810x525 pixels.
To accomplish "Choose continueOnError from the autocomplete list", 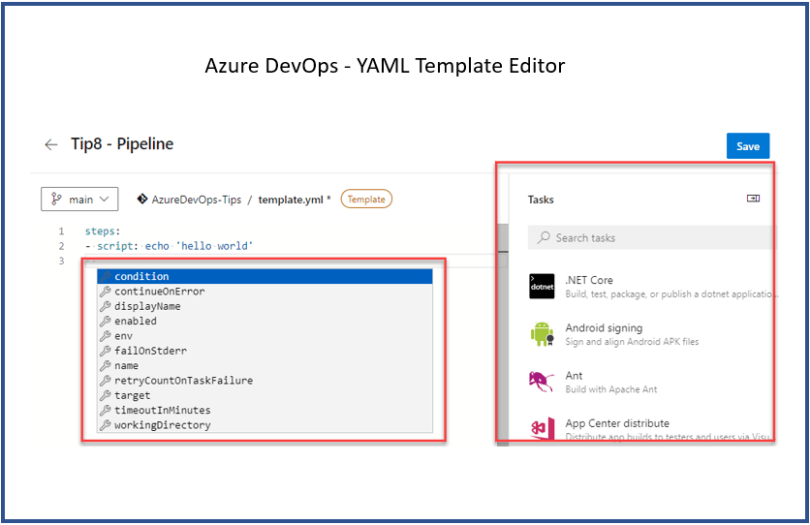I will pos(264,291).
